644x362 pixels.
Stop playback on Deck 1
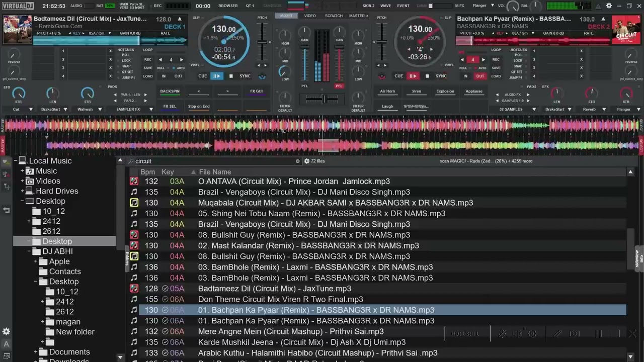coord(231,76)
